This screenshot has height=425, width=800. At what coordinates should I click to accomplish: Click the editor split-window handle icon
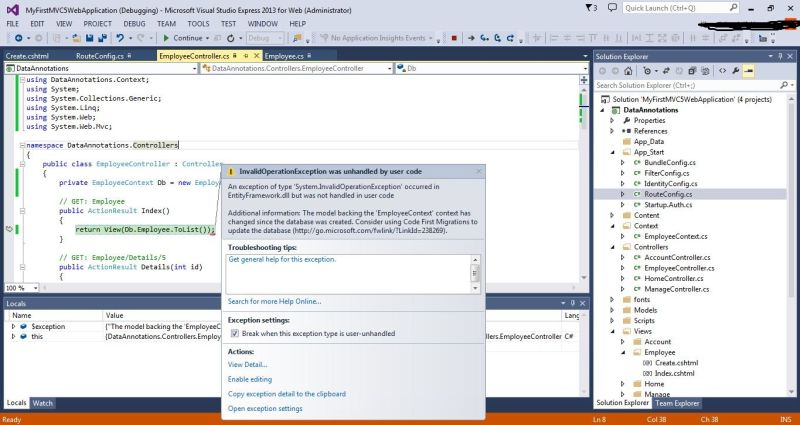point(584,80)
